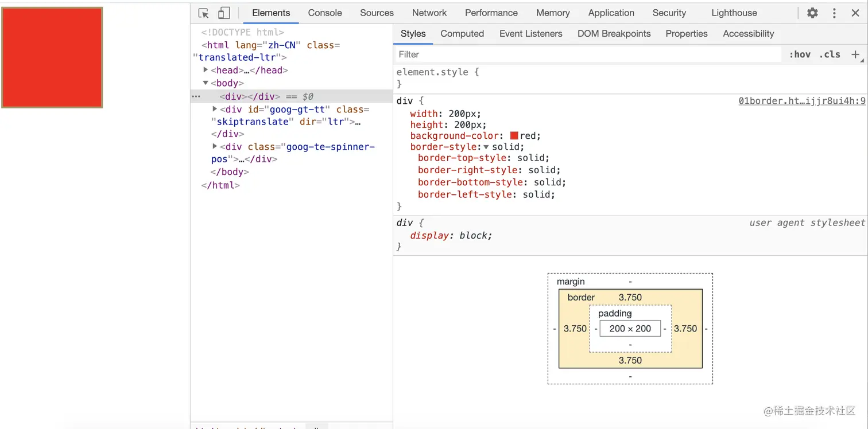Collapse the body element node
The width and height of the screenshot is (868, 429).
click(206, 83)
